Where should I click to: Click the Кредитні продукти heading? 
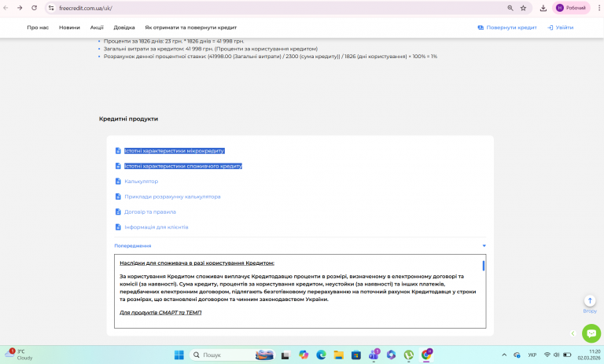pos(128,119)
